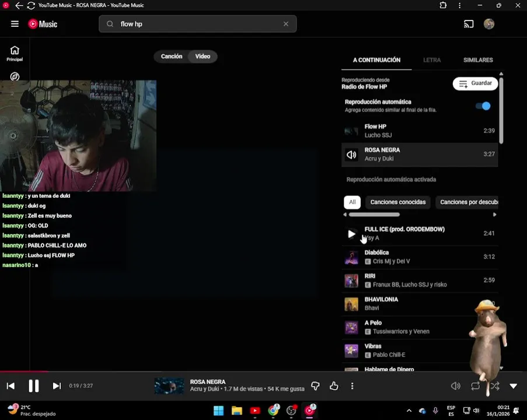The width and height of the screenshot is (527, 420).
Task: Go to Principal home in sidebar
Action: [15, 54]
